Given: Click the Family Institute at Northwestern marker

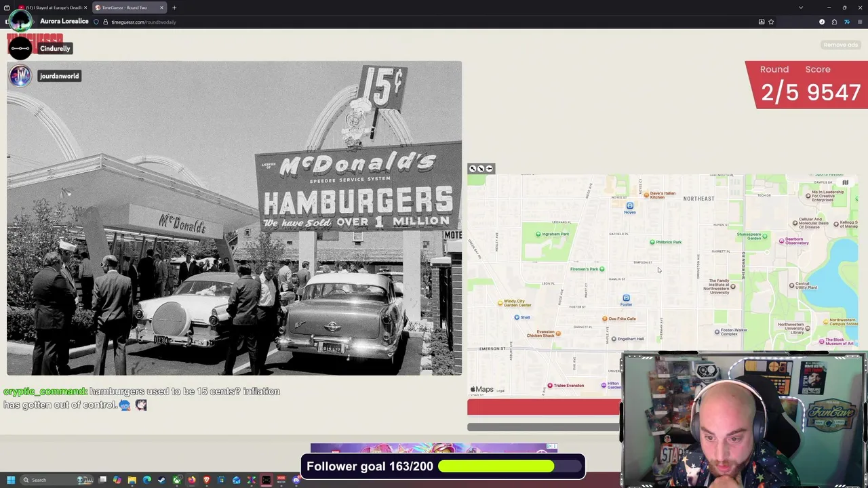Looking at the screenshot, I should [732, 286].
